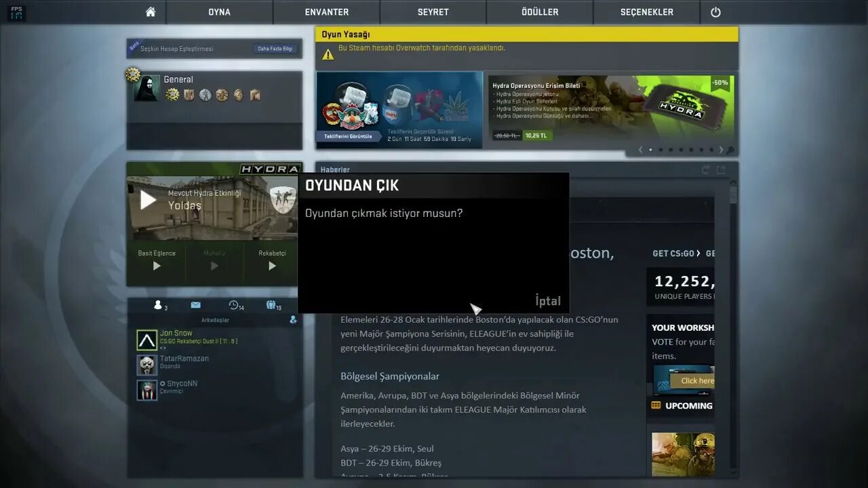The height and width of the screenshot is (488, 868).
Task: Open the ENVANTER menu
Action: click(326, 12)
